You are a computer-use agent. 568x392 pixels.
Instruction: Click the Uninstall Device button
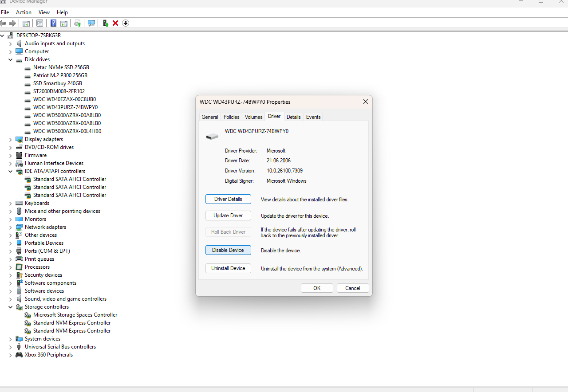point(228,268)
